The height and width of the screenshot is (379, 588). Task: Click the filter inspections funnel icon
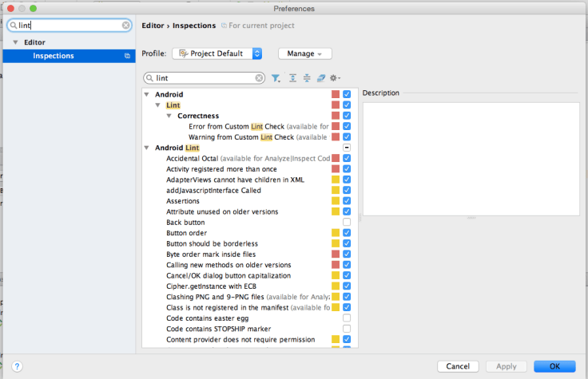point(276,78)
